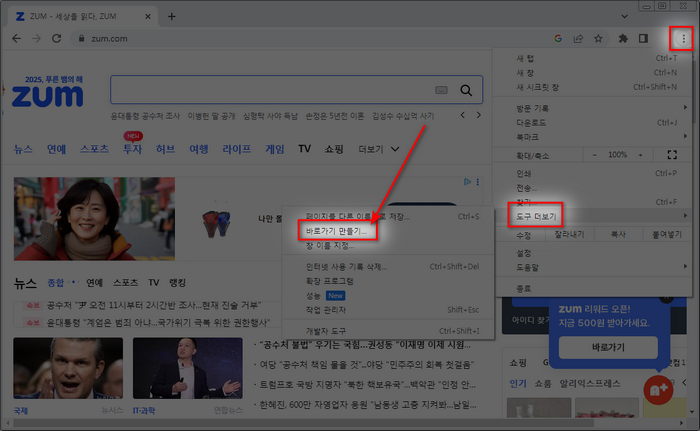The width and height of the screenshot is (700, 431).
Task: Click the forward navigation arrow
Action: (36, 39)
